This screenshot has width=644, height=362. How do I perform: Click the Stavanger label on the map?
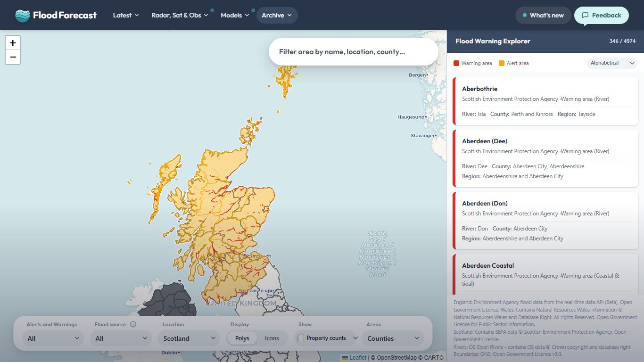423,136
